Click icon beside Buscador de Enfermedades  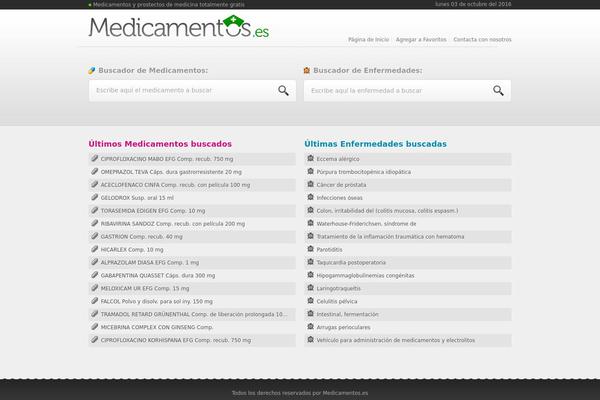[x=307, y=70]
